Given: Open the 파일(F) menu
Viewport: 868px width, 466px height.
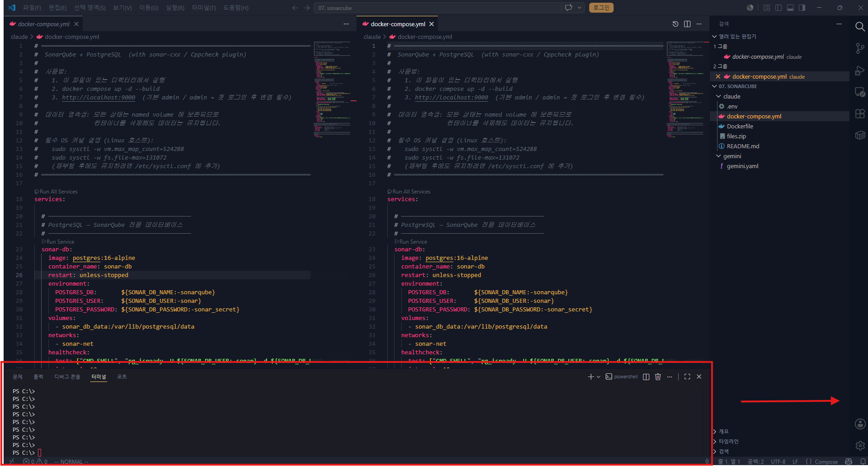Looking at the screenshot, I should click(x=32, y=8).
